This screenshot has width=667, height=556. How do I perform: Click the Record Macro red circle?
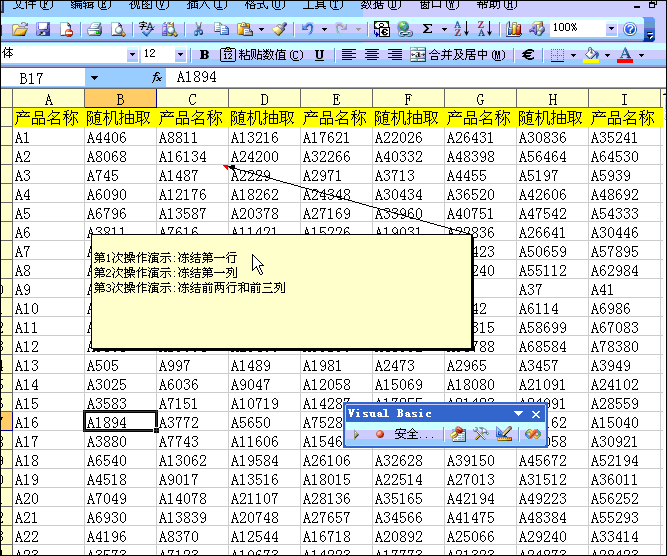[x=380, y=435]
